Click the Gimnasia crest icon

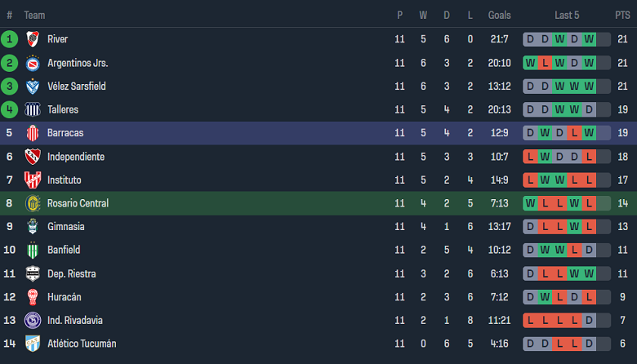33,227
